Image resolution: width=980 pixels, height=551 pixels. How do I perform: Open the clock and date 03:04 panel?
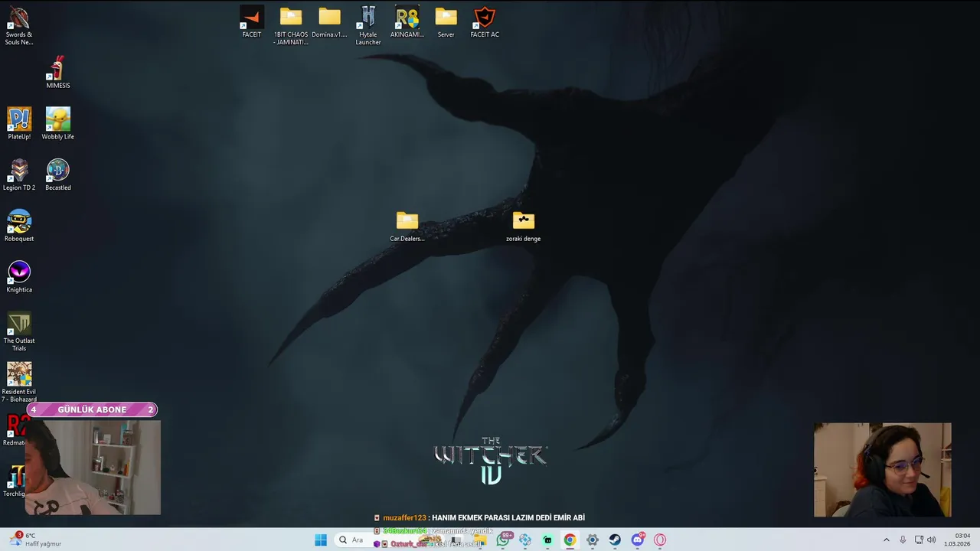(x=959, y=540)
